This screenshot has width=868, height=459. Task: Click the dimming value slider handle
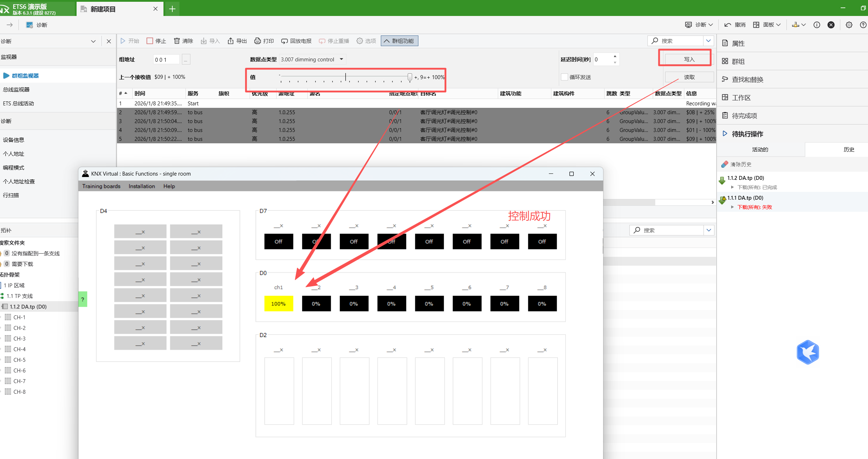point(410,77)
